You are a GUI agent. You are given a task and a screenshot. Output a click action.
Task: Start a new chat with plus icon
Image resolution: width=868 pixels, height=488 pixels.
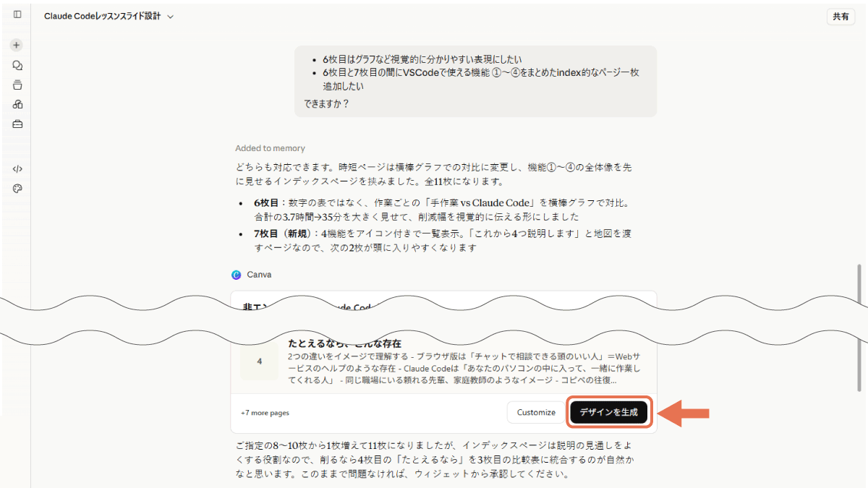point(17,45)
